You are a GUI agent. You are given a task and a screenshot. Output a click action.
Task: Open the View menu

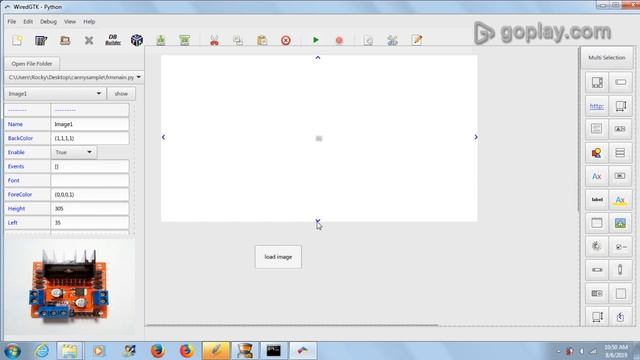[x=70, y=22]
